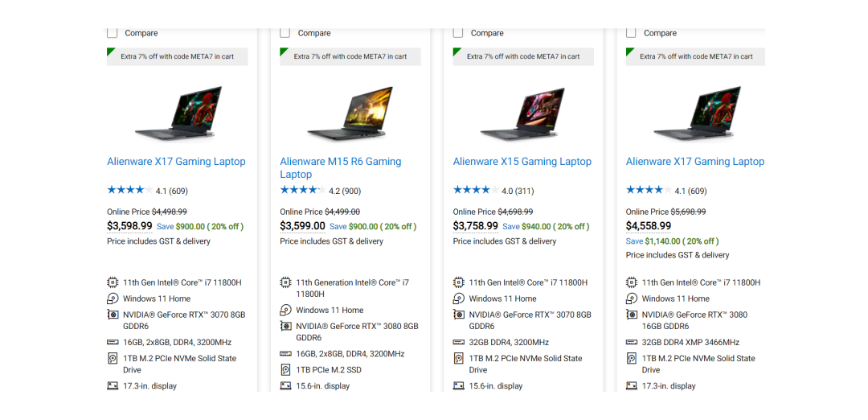Open Alienware X15 Gaming Laptop title link
Image resolution: width=868 pixels, height=420 pixels.
point(522,162)
